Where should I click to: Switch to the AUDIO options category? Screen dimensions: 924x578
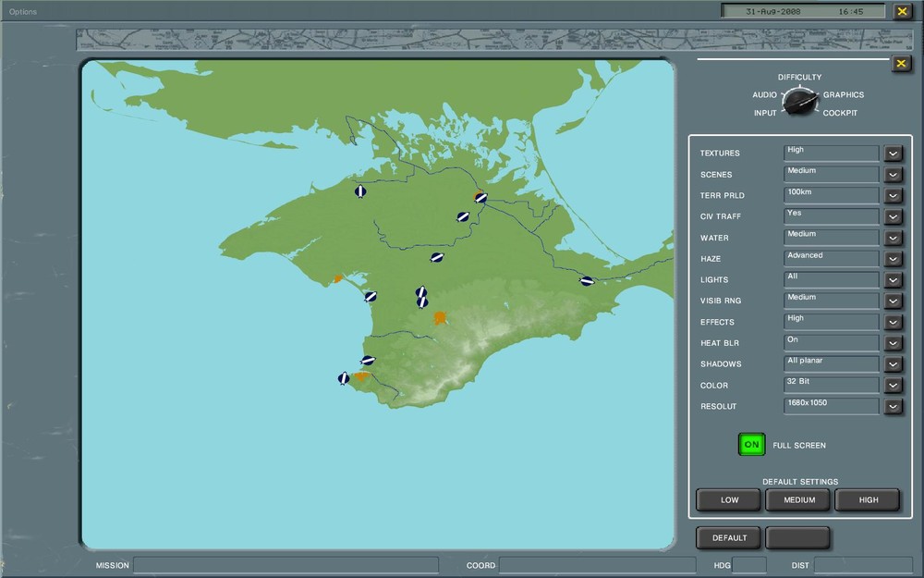764,95
